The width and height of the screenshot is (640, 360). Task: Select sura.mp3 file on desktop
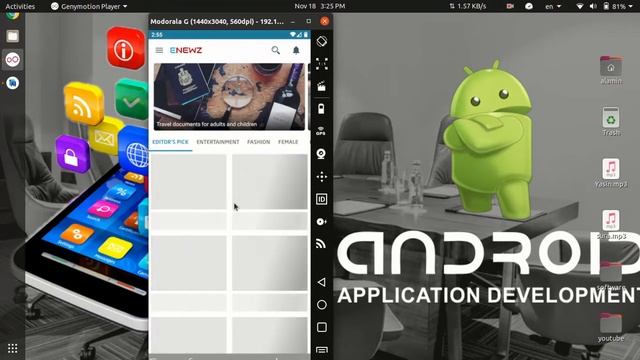tap(611, 225)
